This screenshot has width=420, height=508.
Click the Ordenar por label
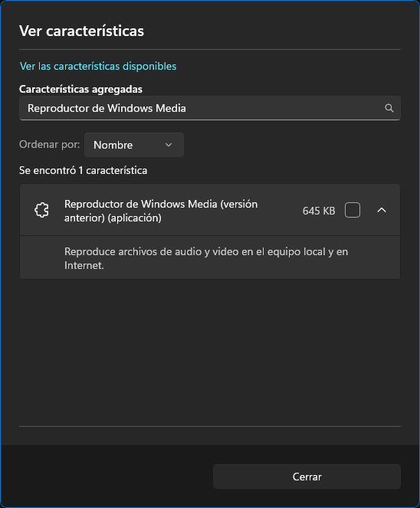point(49,145)
